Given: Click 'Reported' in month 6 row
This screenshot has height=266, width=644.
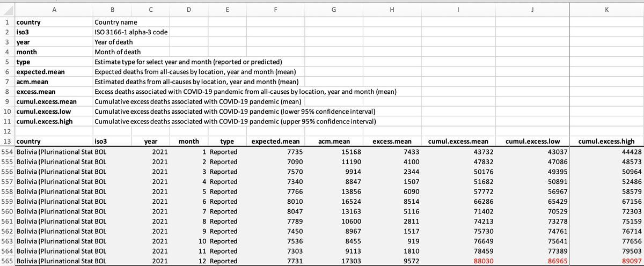Looking at the screenshot, I should point(223,202).
